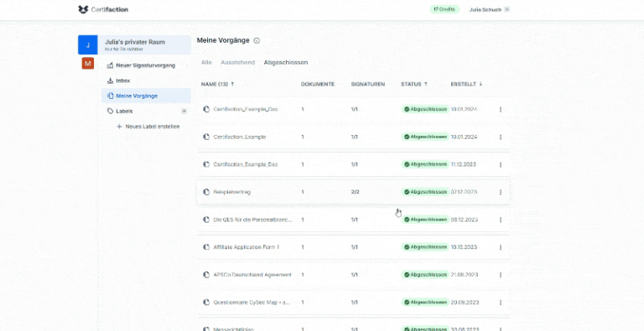Collapse the Labels section chevron
This screenshot has height=331, width=644.
(184, 111)
